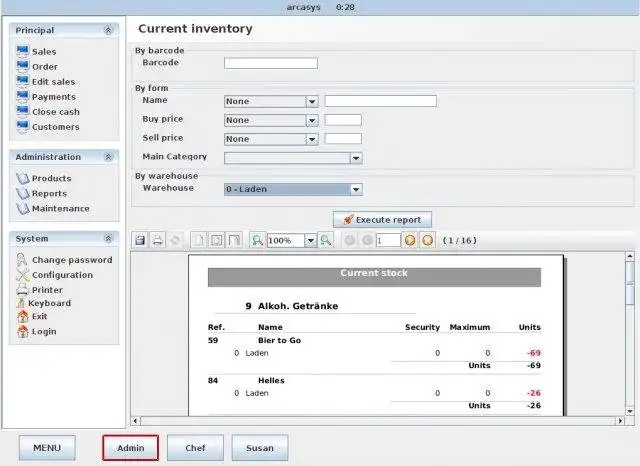Open the Sales screen

36,51
